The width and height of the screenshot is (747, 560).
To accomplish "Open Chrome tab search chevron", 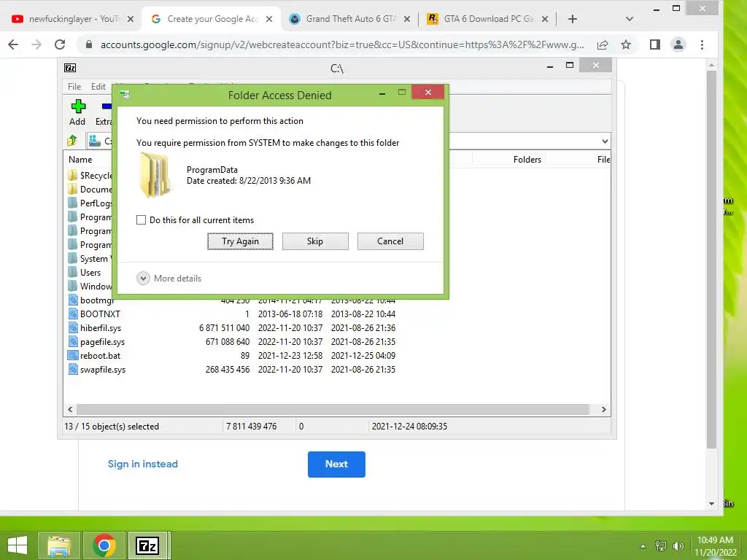I will (x=630, y=19).
